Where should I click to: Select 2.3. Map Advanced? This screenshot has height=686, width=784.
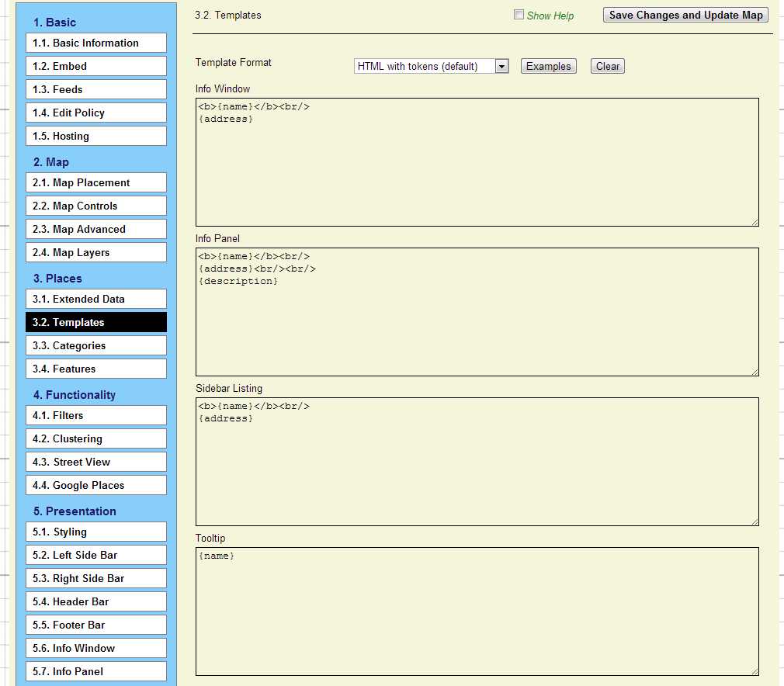coord(96,229)
